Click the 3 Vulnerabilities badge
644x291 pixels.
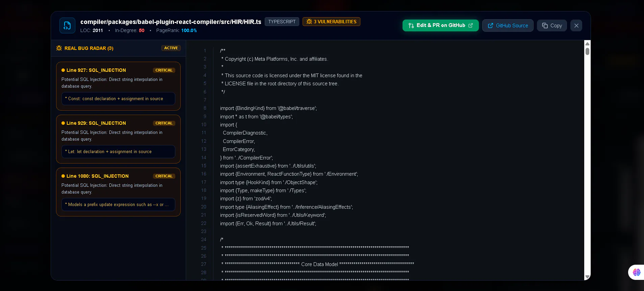pos(331,22)
